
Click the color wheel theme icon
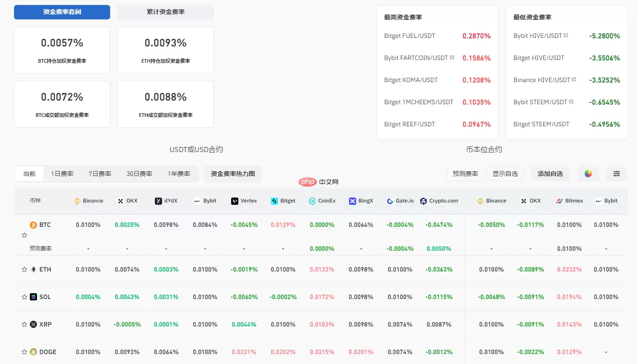[x=588, y=174]
